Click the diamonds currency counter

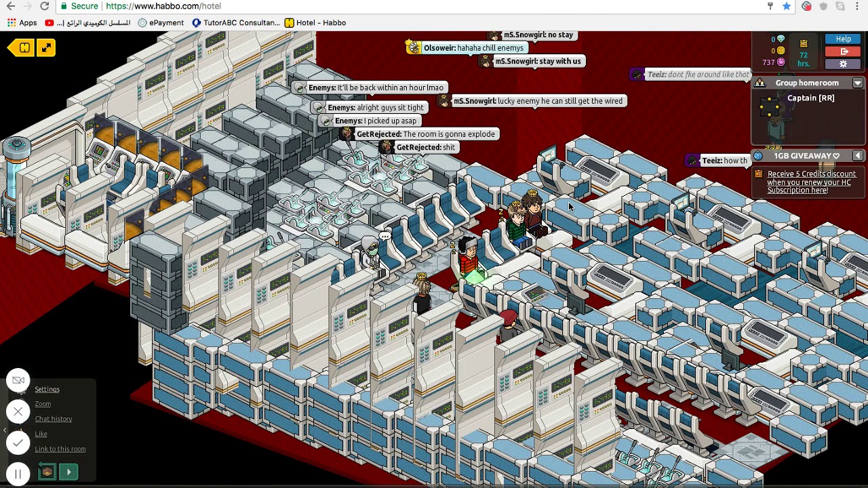coord(777,39)
